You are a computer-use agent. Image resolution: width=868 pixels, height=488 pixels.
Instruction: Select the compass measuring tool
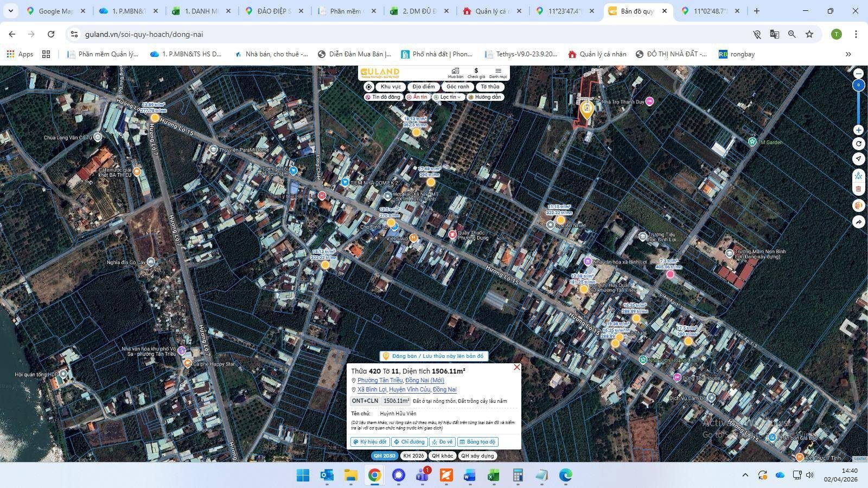pos(858,176)
